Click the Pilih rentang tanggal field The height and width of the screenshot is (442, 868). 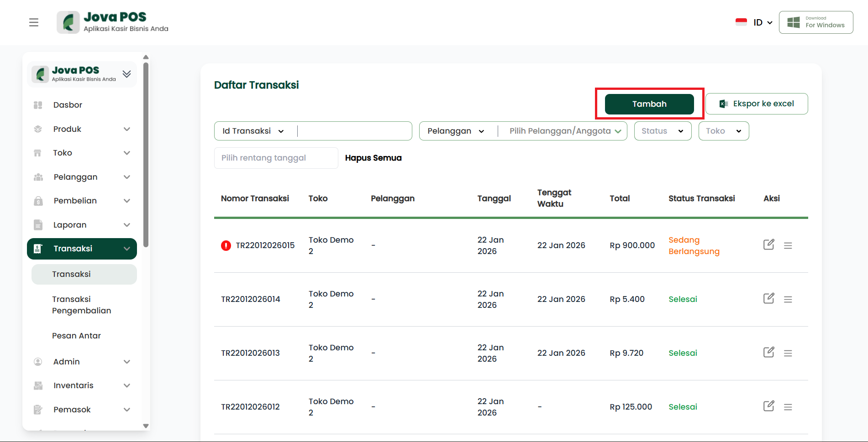click(x=276, y=158)
